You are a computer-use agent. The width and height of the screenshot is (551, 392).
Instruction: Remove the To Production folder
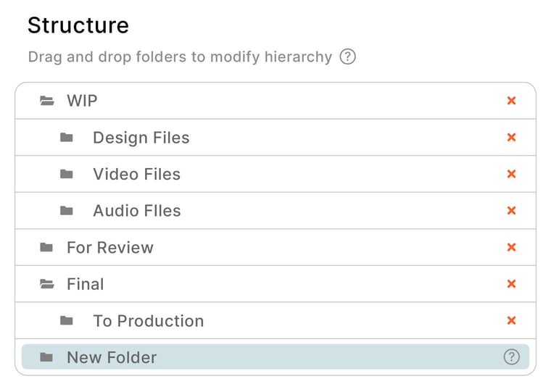coord(511,320)
